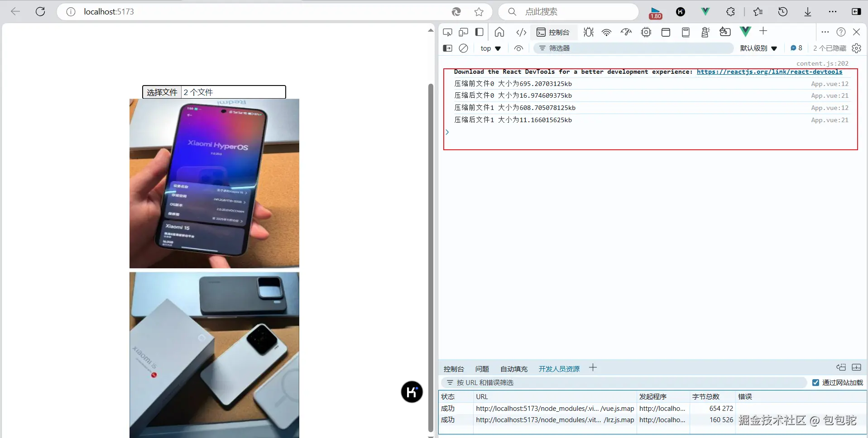Close the DevTools panel
The height and width of the screenshot is (438, 868).
pyautogui.click(x=856, y=32)
